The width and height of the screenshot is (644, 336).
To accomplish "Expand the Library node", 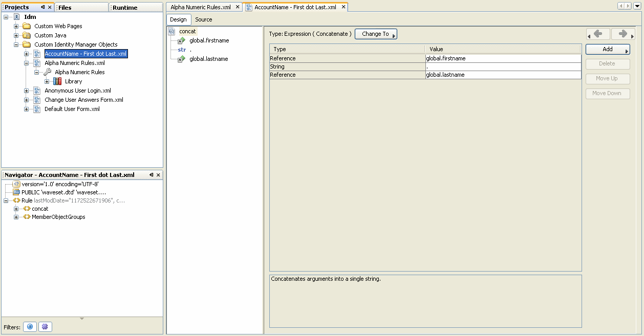I will click(47, 81).
